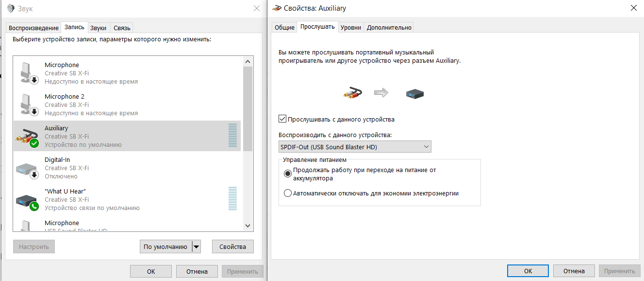Switch to the Звуки tab
The height and width of the screenshot is (281, 644).
pyautogui.click(x=99, y=28)
